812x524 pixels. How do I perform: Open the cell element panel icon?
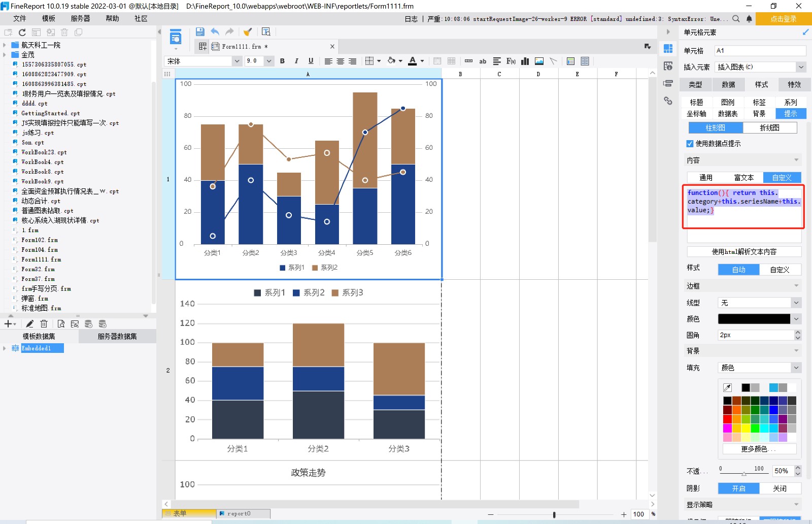pyautogui.click(x=668, y=49)
